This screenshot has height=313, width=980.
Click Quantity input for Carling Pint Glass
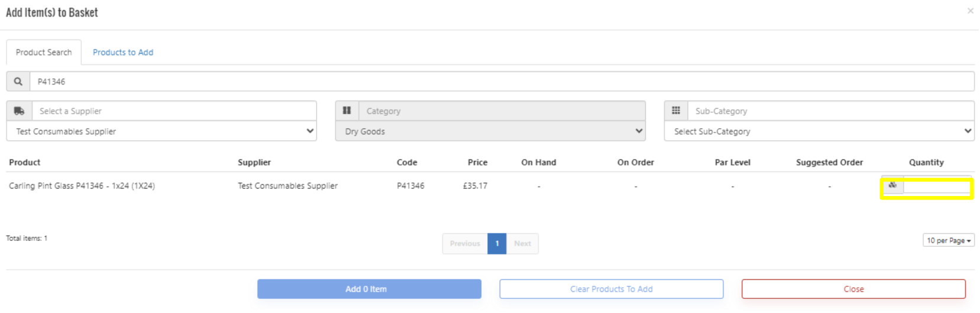[x=937, y=187]
